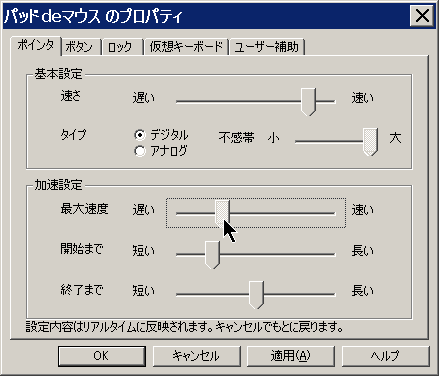The width and height of the screenshot is (439, 376).
Task: Click the 速さ slider thumb
Action: [x=308, y=102]
